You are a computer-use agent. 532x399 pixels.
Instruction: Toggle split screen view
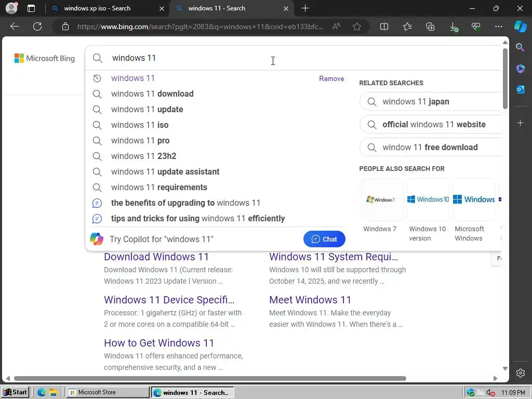pyautogui.click(x=384, y=26)
